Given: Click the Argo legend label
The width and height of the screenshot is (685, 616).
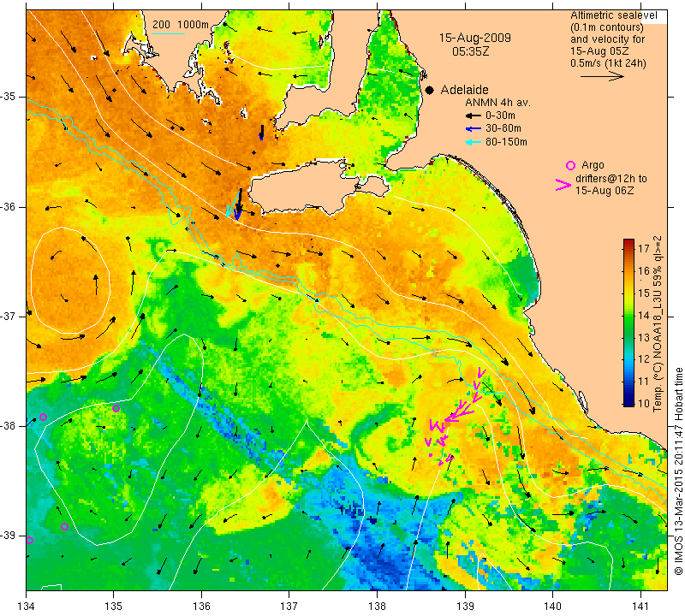Looking at the screenshot, I should pyautogui.click(x=593, y=165).
